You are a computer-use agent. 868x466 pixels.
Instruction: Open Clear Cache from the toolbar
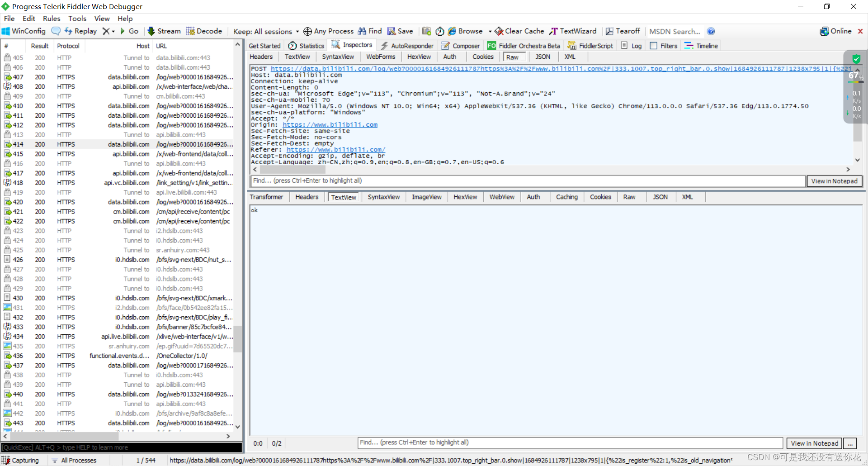tap(519, 31)
